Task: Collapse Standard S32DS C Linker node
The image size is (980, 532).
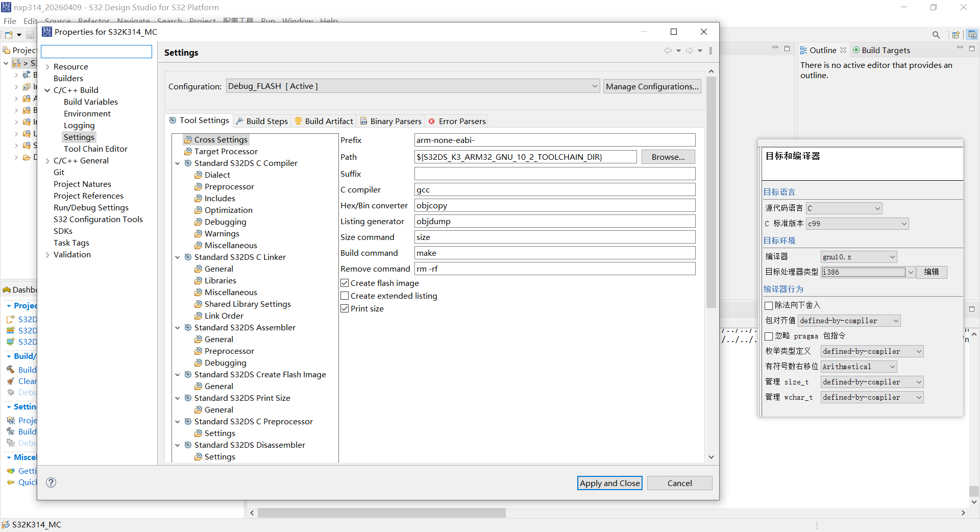Action: (x=178, y=257)
